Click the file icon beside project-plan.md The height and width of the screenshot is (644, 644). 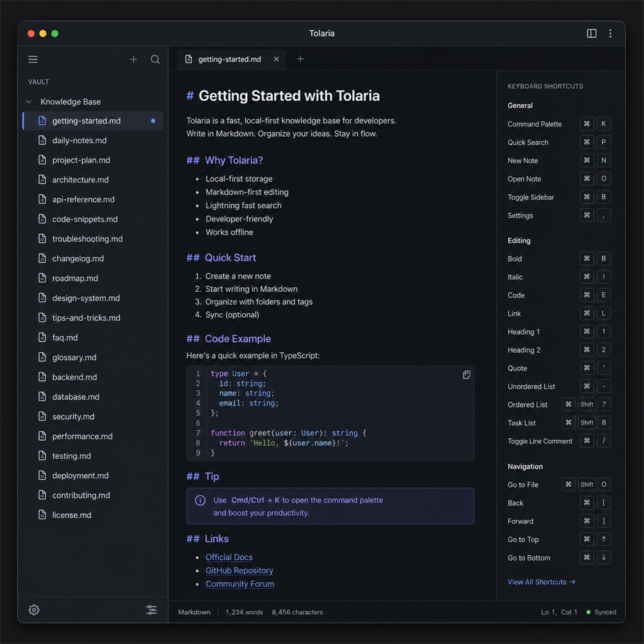[42, 160]
